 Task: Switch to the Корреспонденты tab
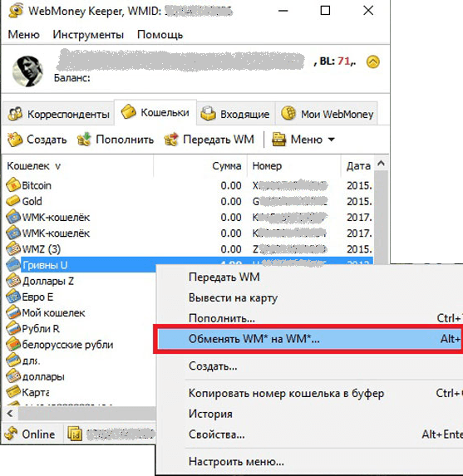pyautogui.click(x=59, y=114)
